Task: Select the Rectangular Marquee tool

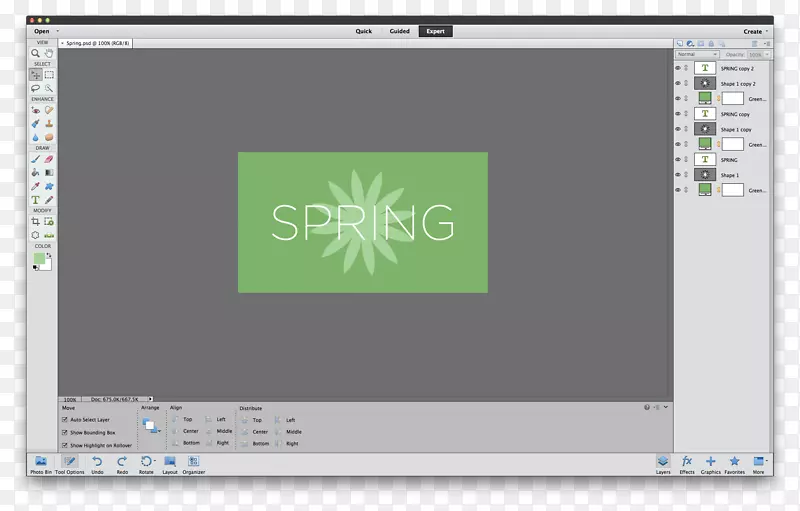Action: coord(49,75)
